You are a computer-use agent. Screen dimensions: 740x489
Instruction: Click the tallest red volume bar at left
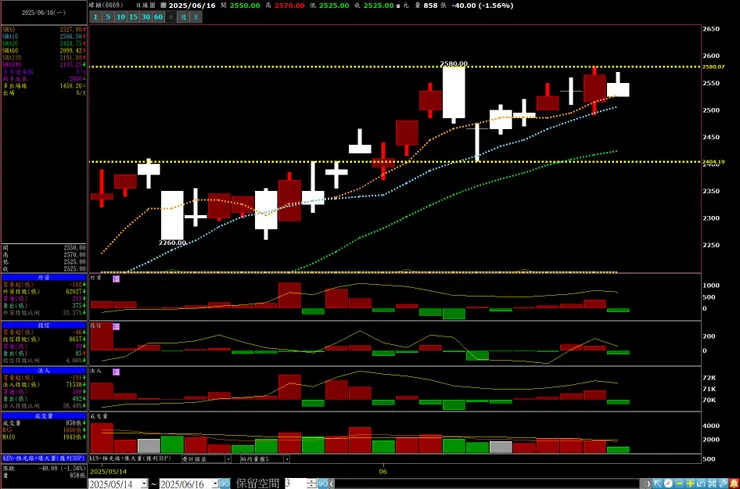(x=102, y=438)
